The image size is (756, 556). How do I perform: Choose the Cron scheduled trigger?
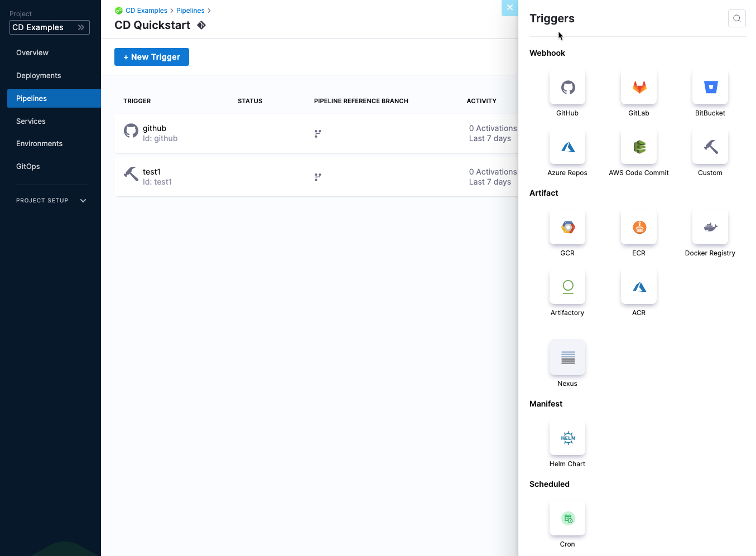coord(567,519)
